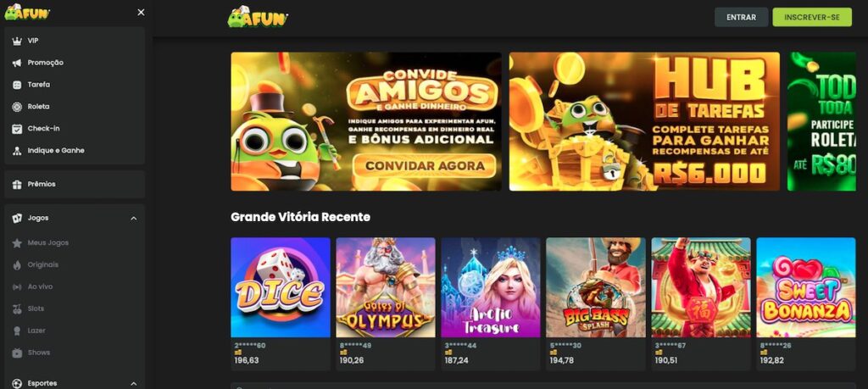868x389 pixels.
Task: Open the Indique e Ganhe referral icon
Action: (x=17, y=151)
